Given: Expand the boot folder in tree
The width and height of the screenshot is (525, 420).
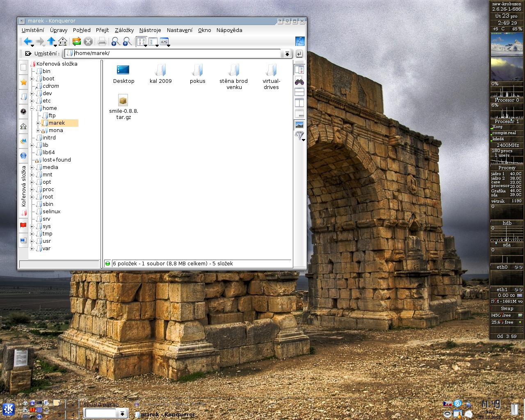Looking at the screenshot, I should point(32,79).
